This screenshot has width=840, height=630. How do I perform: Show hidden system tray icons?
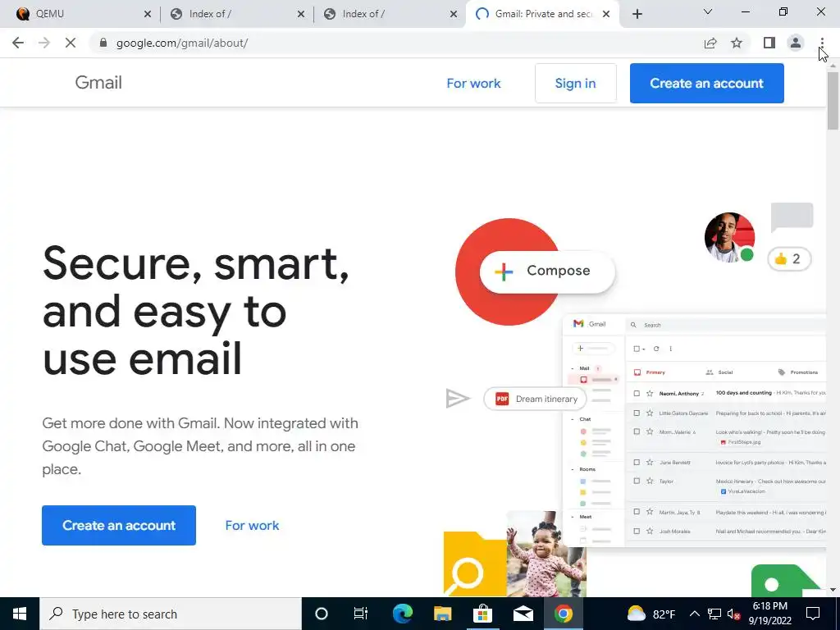point(694,614)
